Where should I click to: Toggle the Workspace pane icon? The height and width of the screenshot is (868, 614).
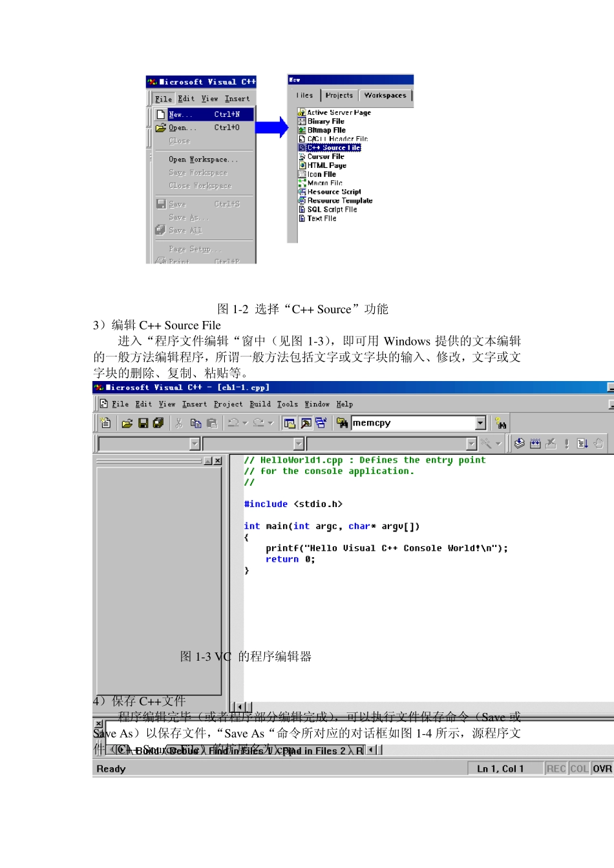pyautogui.click(x=290, y=423)
